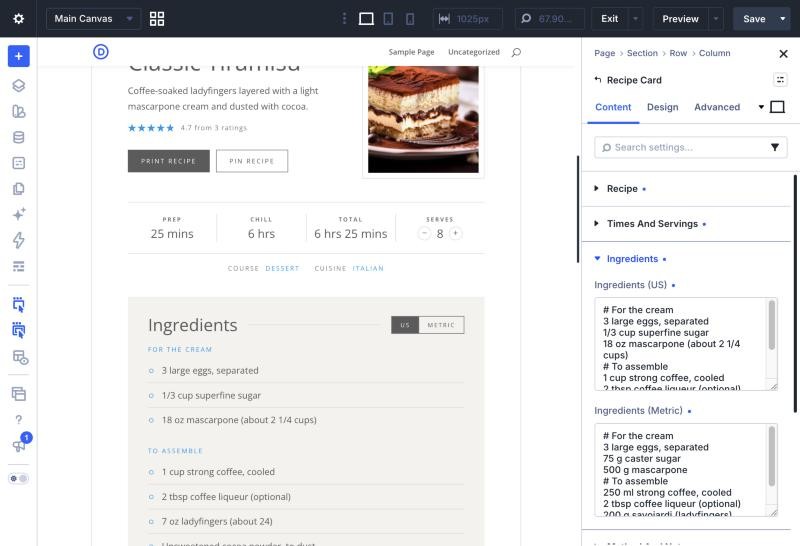Open the announcements megaphone with notification badge
The height and width of the screenshot is (546, 800).
tap(20, 443)
